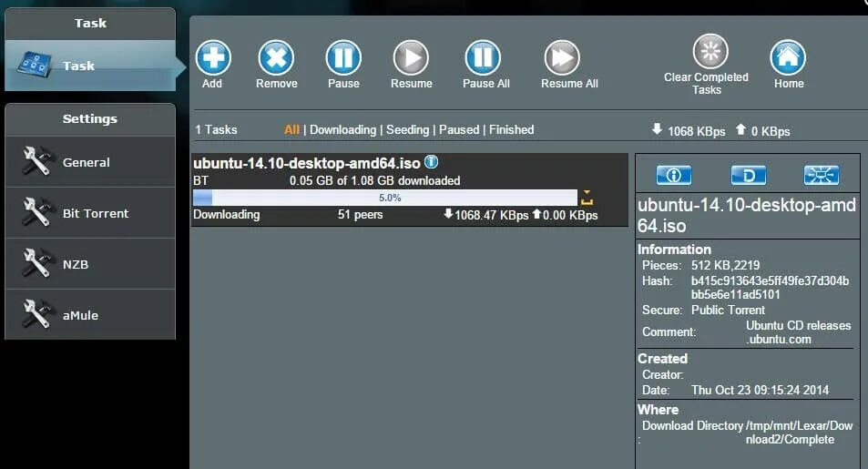Pause the selected task with Pause icon
Viewport: 868px width, 469px height.
(343, 57)
